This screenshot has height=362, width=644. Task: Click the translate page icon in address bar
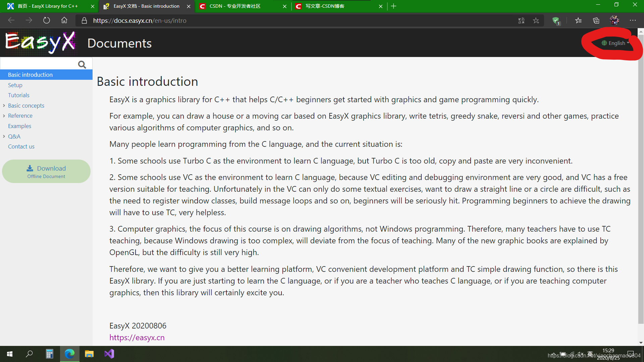pos(521,20)
